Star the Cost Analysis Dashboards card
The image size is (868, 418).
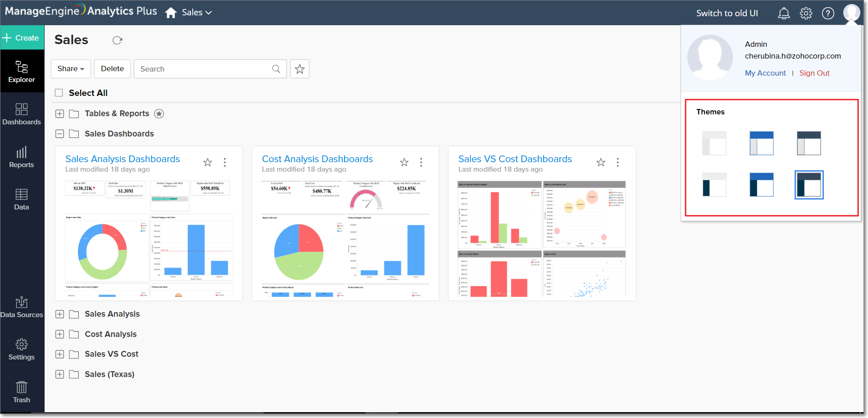coord(404,162)
